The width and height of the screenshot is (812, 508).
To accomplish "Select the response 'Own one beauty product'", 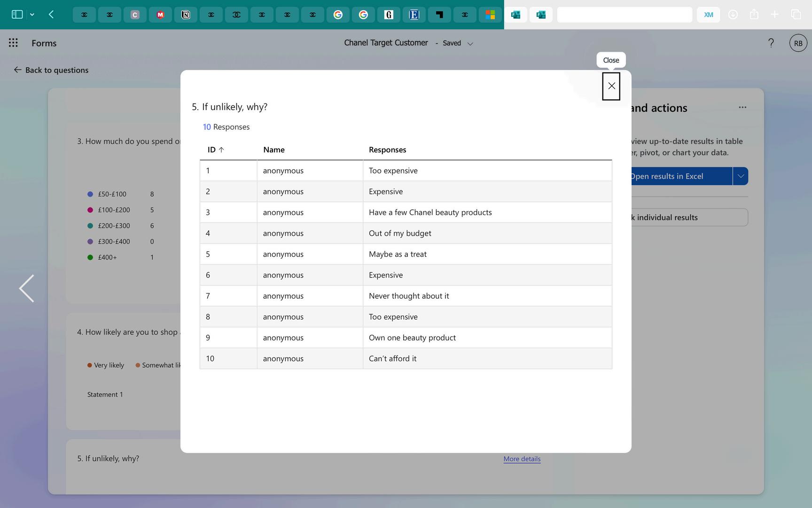I will point(412,338).
